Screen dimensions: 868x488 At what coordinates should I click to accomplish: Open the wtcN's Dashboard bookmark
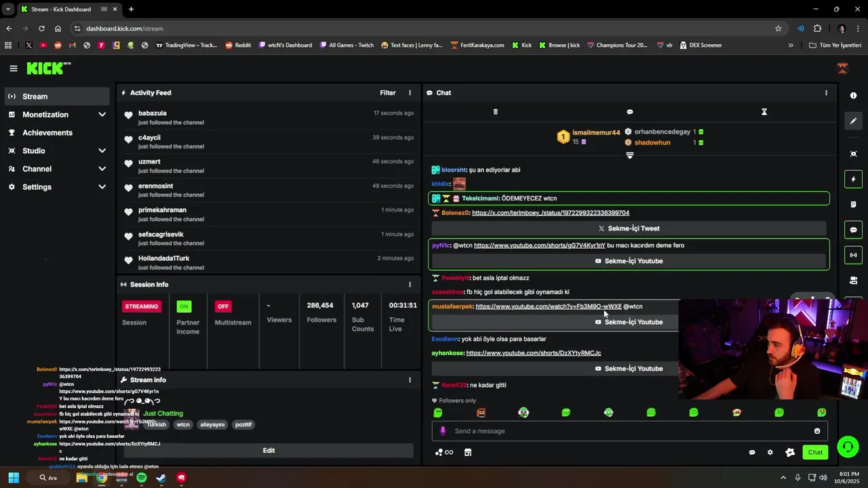[285, 45]
